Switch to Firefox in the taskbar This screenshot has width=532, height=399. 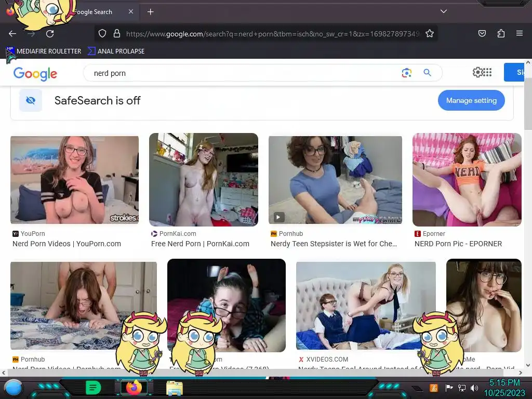click(134, 388)
